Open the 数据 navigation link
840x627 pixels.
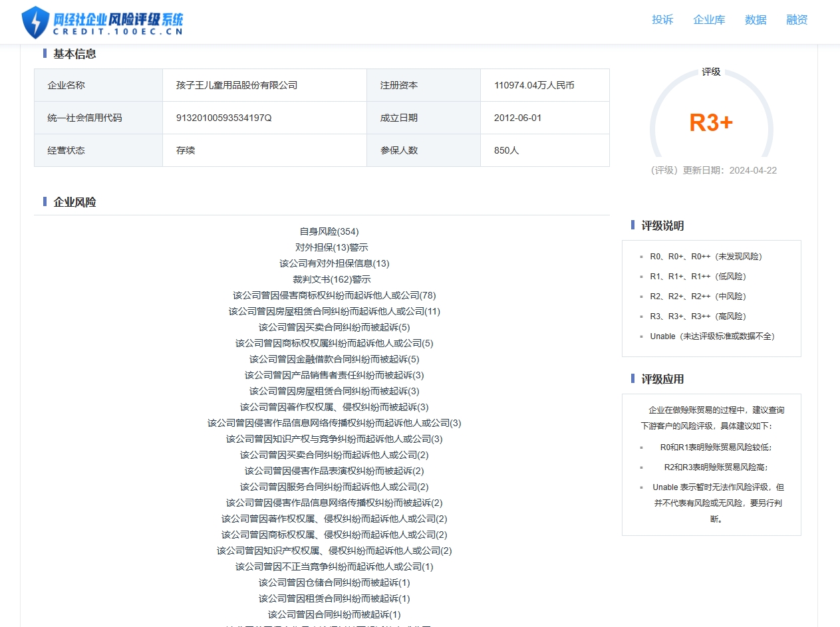click(756, 20)
